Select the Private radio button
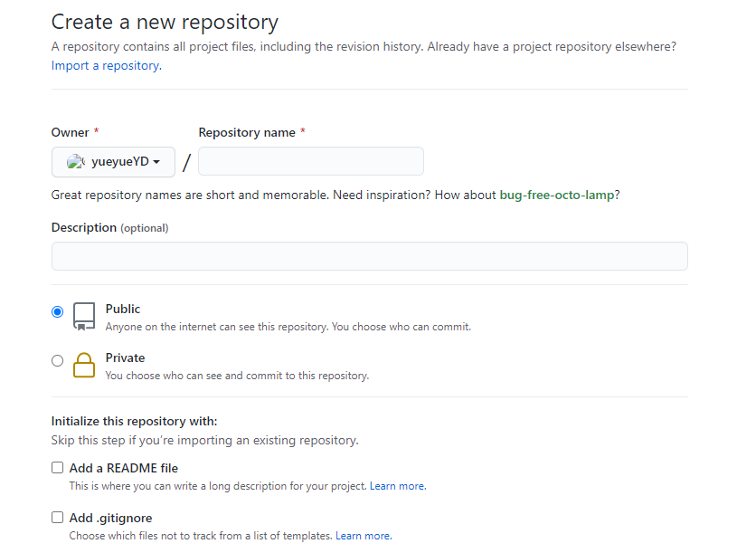 coord(57,360)
